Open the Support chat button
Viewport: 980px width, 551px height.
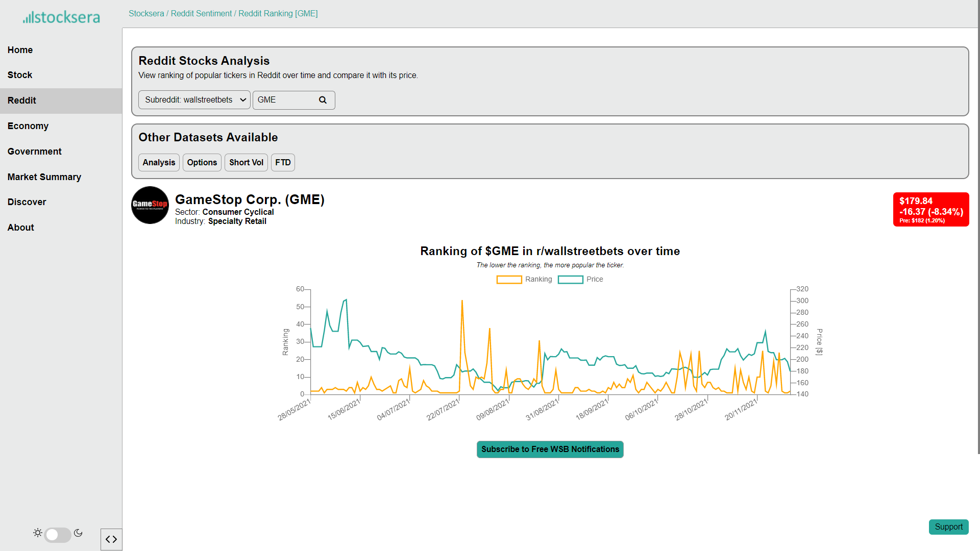948,527
